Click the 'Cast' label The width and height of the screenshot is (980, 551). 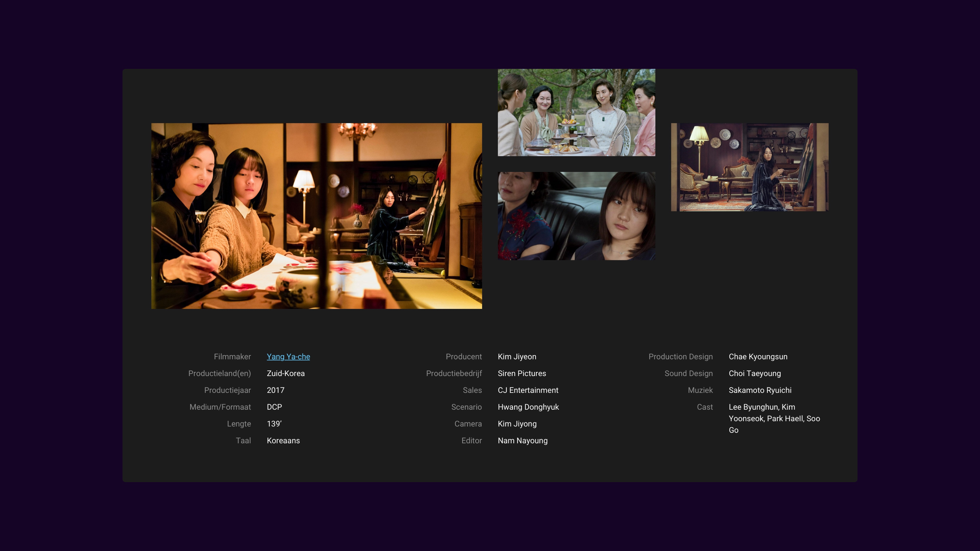pos(705,407)
